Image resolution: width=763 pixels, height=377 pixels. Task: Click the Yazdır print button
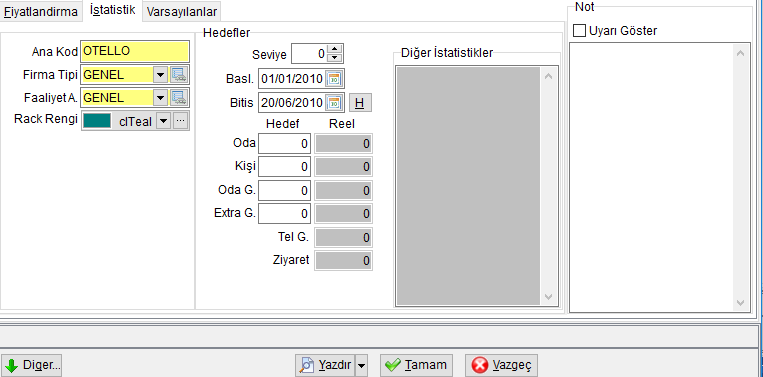click(x=326, y=365)
